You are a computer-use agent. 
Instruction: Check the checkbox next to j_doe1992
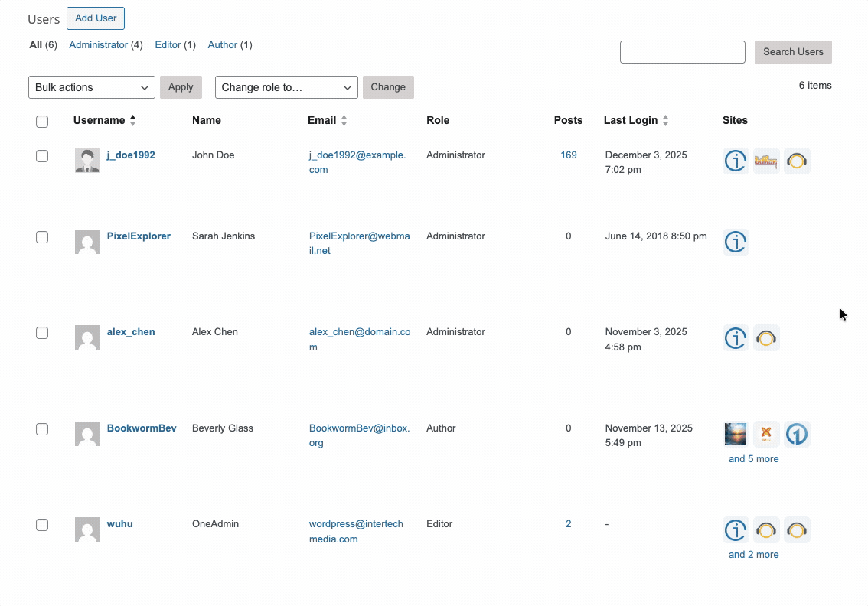pos(42,155)
